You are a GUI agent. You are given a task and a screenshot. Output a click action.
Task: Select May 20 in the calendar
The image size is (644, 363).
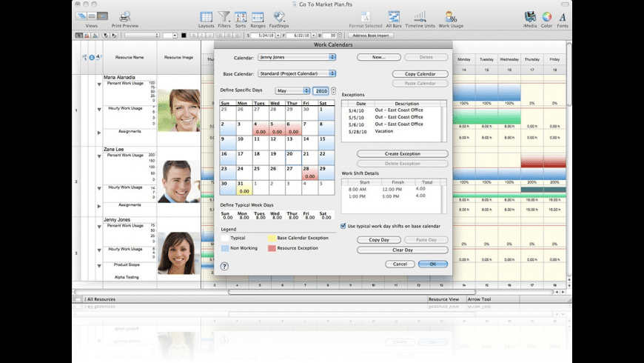click(293, 158)
